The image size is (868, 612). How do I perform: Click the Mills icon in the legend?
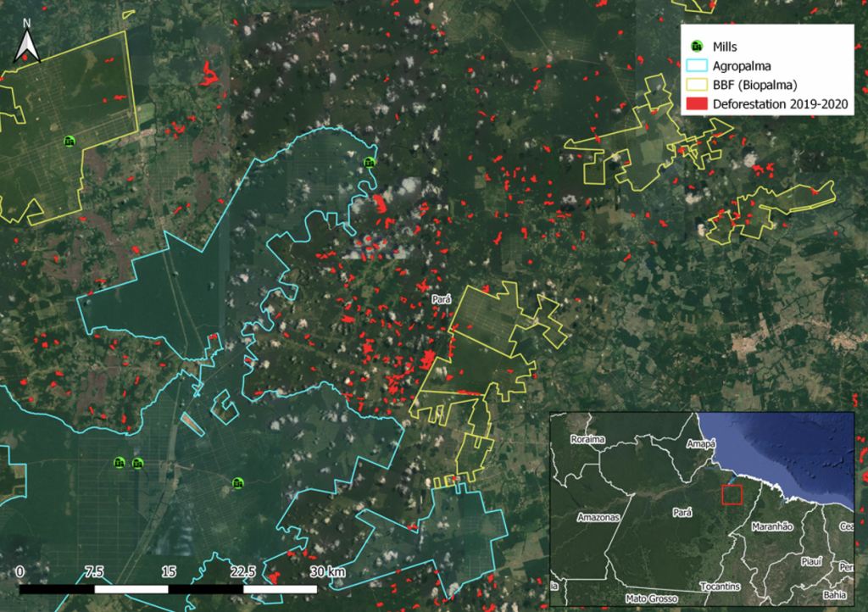pyautogui.click(x=696, y=46)
